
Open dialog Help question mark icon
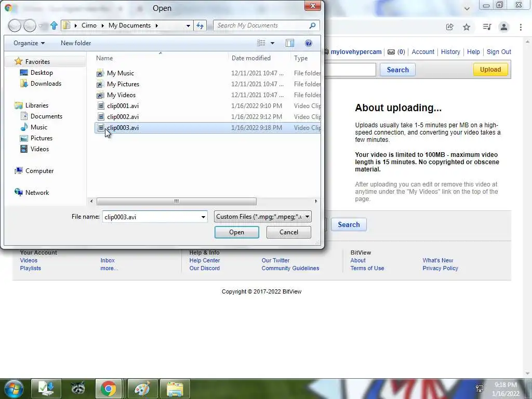[309, 43]
